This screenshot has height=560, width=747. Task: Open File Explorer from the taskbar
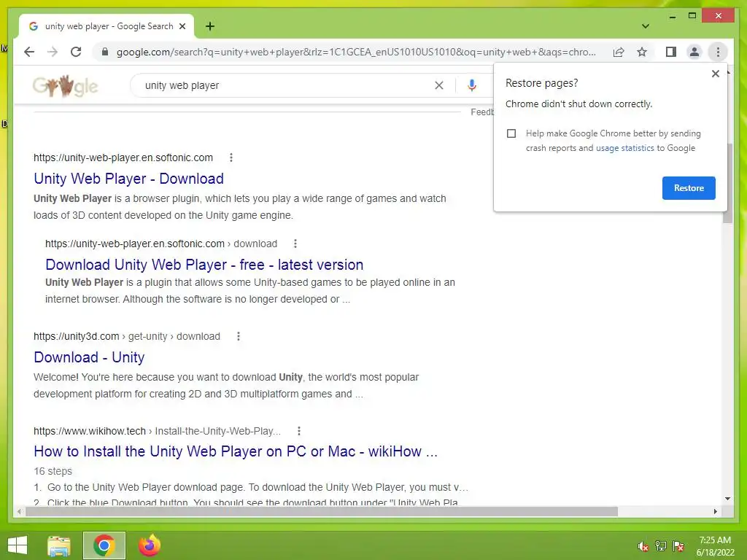59,545
